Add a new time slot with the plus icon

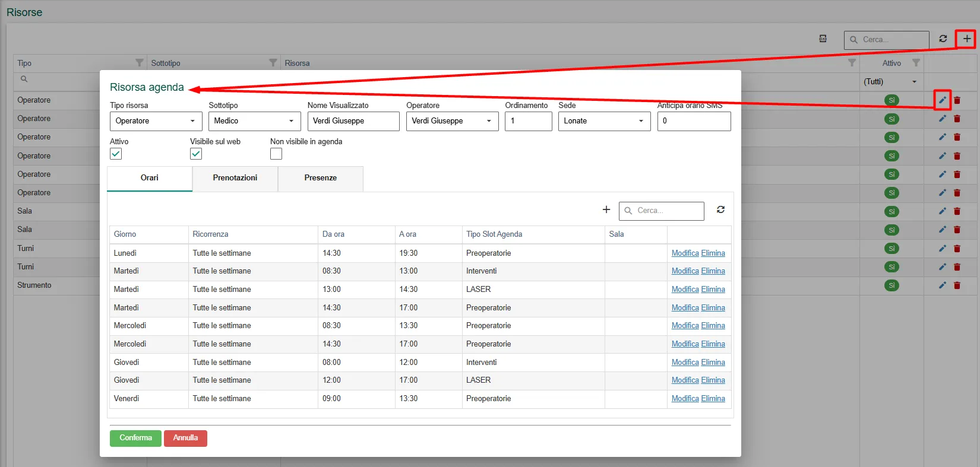pyautogui.click(x=606, y=210)
